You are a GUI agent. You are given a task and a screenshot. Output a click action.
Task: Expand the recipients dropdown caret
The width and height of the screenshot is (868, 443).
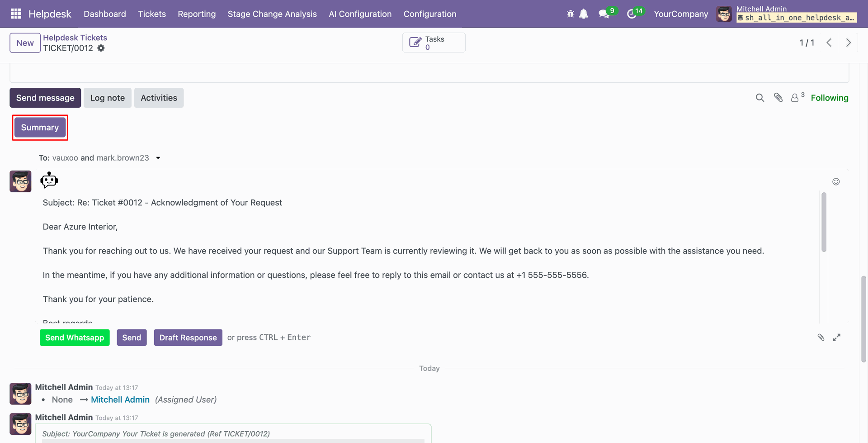pyautogui.click(x=158, y=158)
